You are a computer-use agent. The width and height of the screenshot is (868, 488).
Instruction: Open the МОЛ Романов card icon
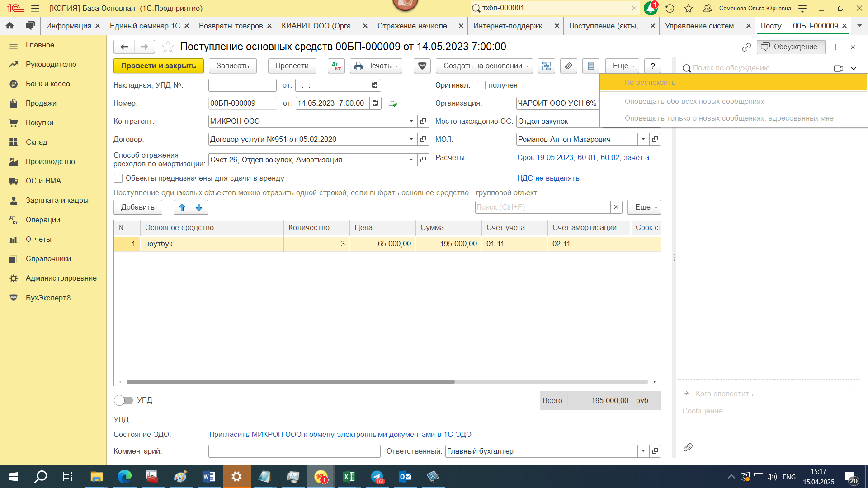tap(655, 139)
